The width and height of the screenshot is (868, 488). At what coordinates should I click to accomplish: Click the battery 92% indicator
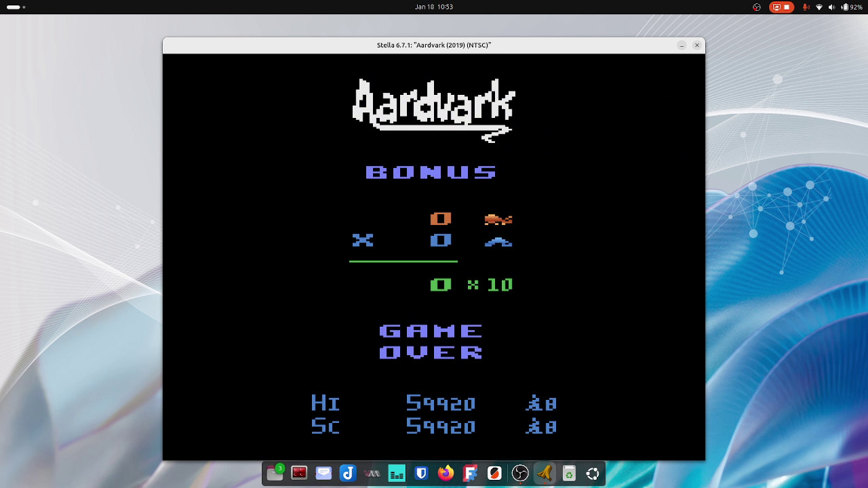[x=851, y=7]
